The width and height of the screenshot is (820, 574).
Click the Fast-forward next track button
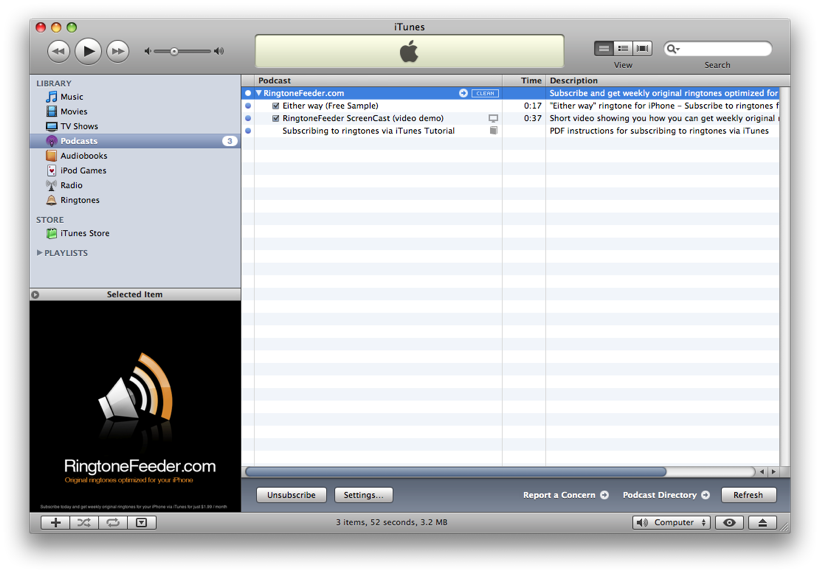coord(118,51)
